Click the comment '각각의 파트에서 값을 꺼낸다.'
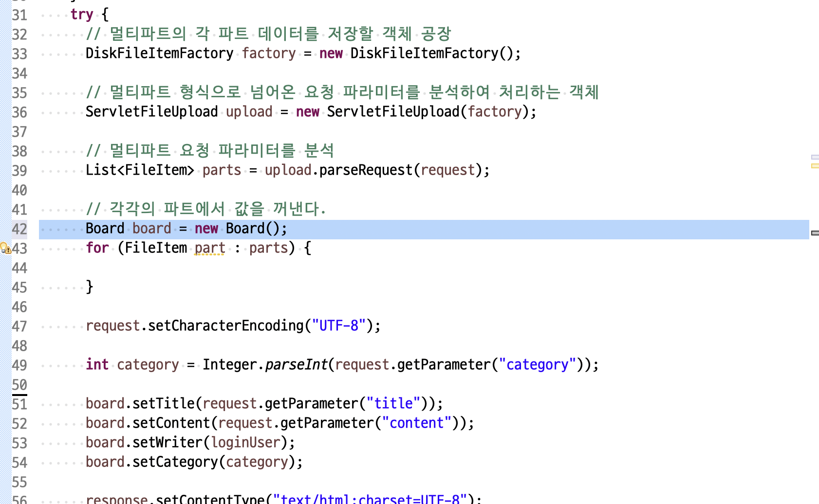819x504 pixels. tap(218, 209)
